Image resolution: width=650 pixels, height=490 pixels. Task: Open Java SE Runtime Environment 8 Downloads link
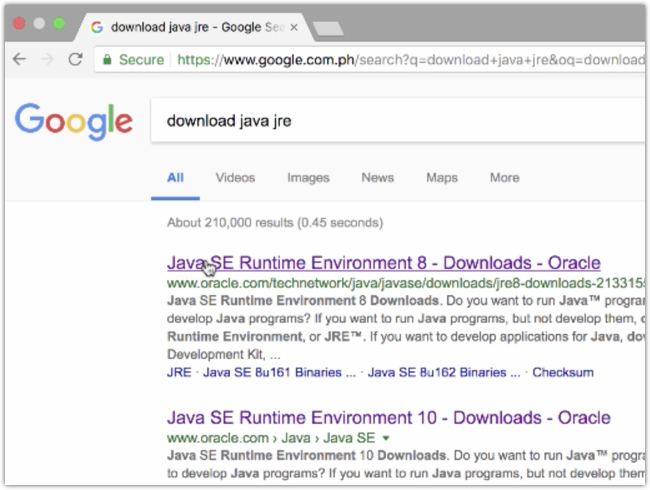[x=384, y=263]
